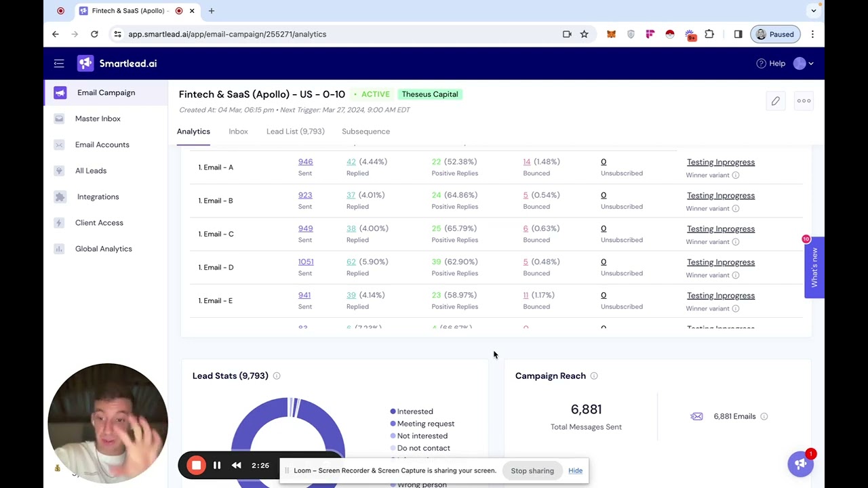Stop the Loom recording
868x488 pixels.
(196, 465)
